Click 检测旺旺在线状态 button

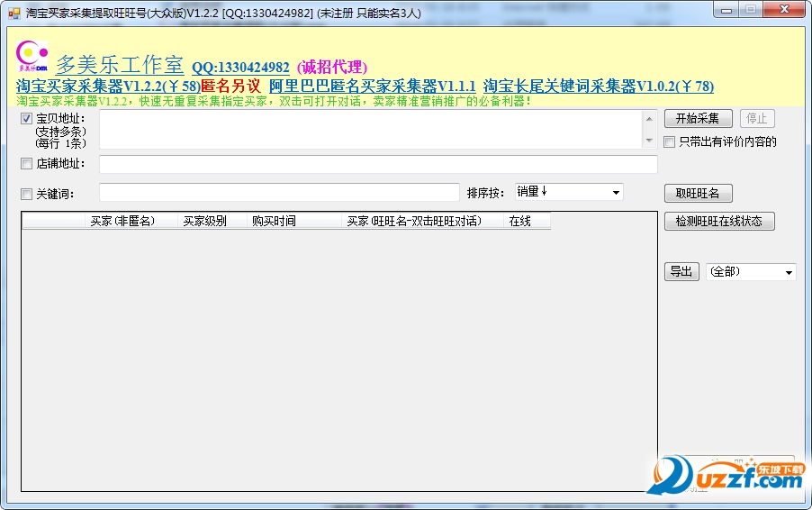(x=719, y=222)
